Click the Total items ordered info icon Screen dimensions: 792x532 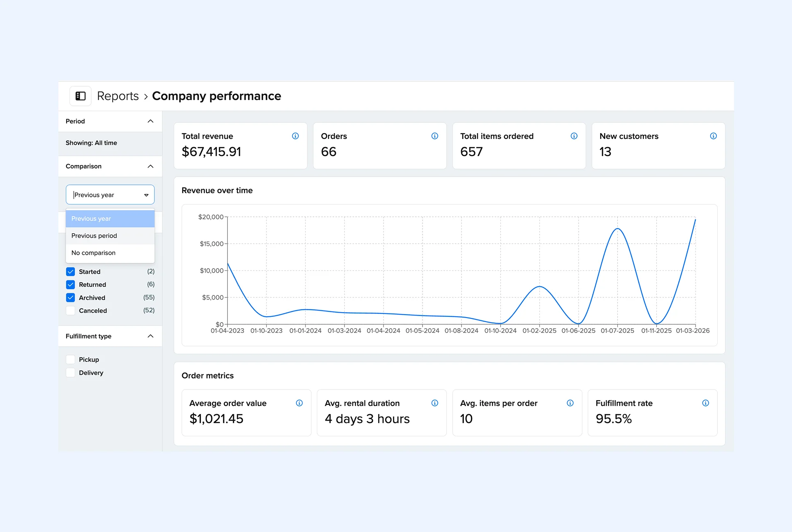point(574,136)
